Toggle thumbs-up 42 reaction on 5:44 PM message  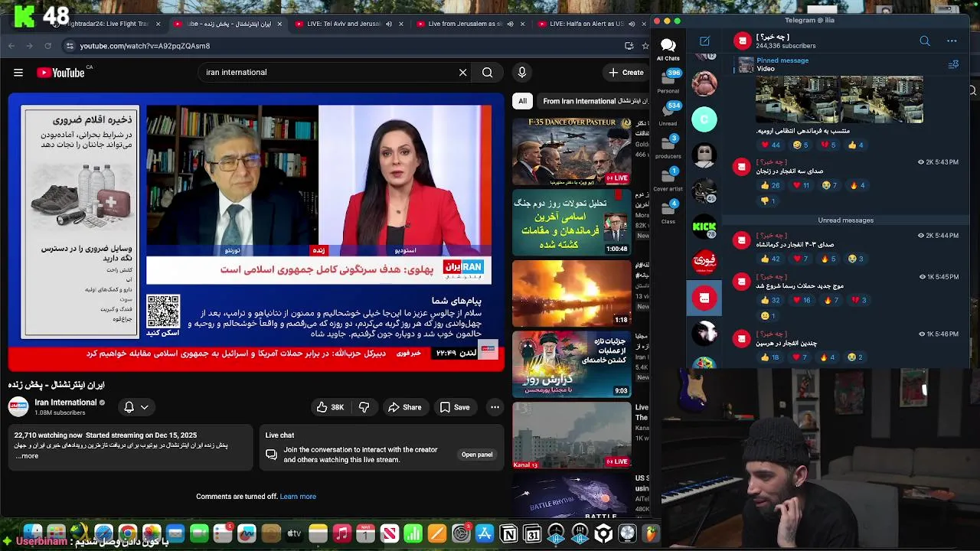772,259
